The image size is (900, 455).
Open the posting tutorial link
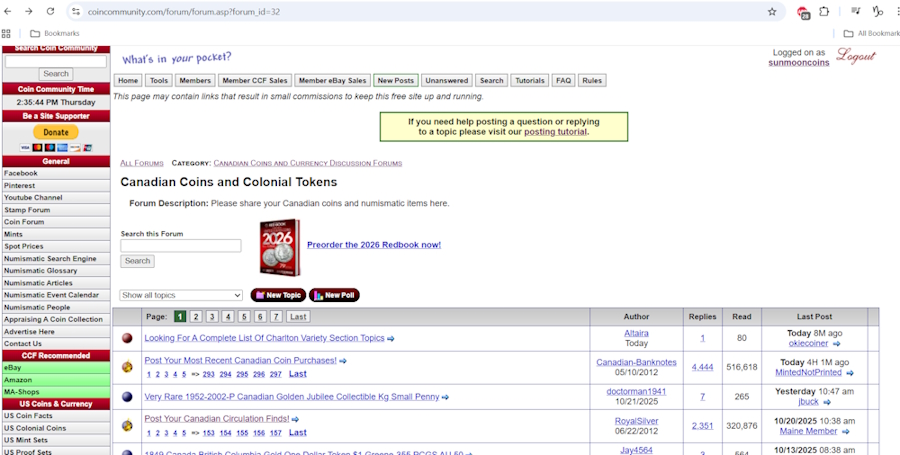click(556, 131)
